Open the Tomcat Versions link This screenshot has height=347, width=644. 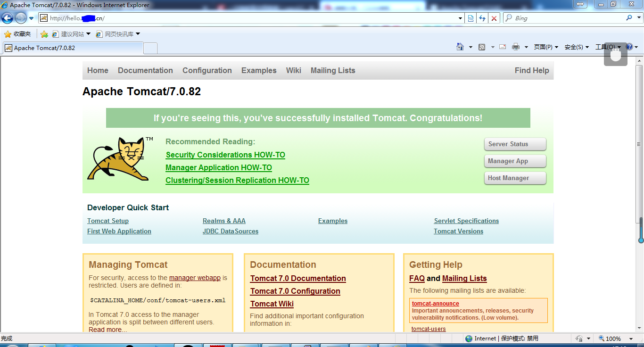[459, 231]
